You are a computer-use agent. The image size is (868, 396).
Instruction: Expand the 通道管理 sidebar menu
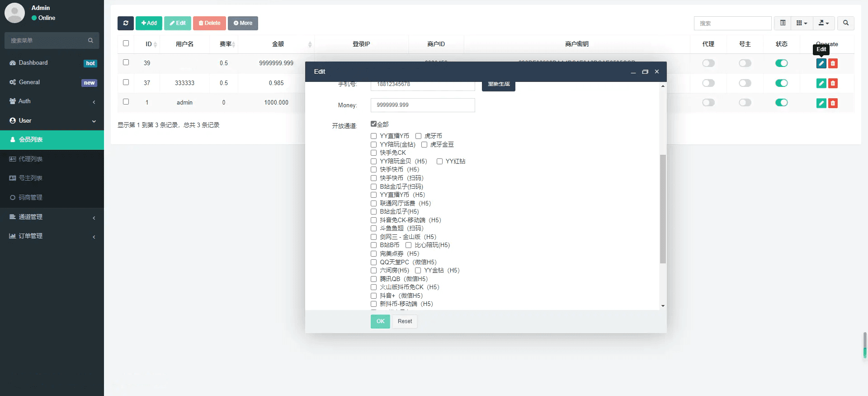[x=52, y=217]
